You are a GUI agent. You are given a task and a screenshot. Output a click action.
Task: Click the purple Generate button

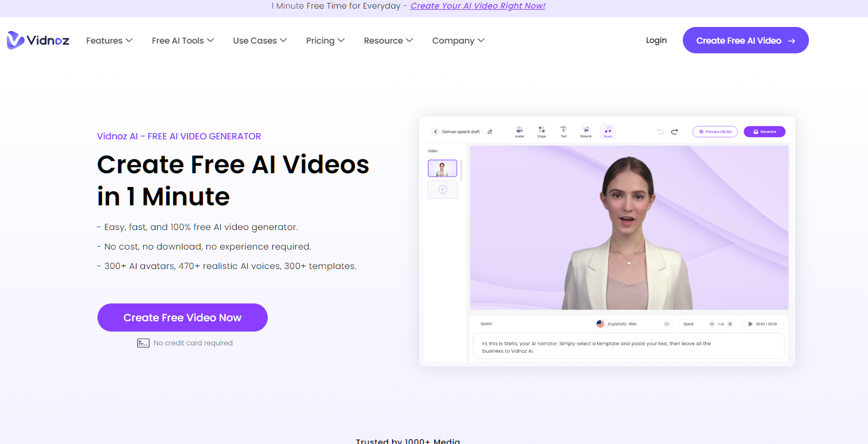coord(764,131)
